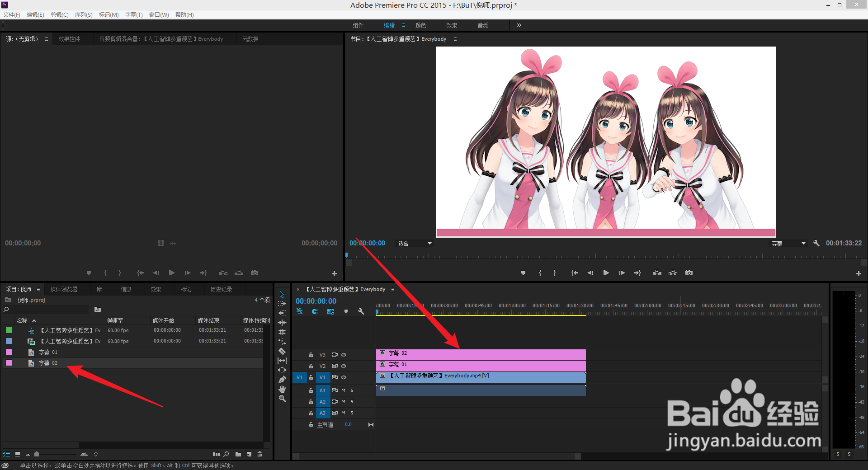Switch to the 媒体浏览器 tab
Screen dimensions: 868x470
tap(64, 289)
